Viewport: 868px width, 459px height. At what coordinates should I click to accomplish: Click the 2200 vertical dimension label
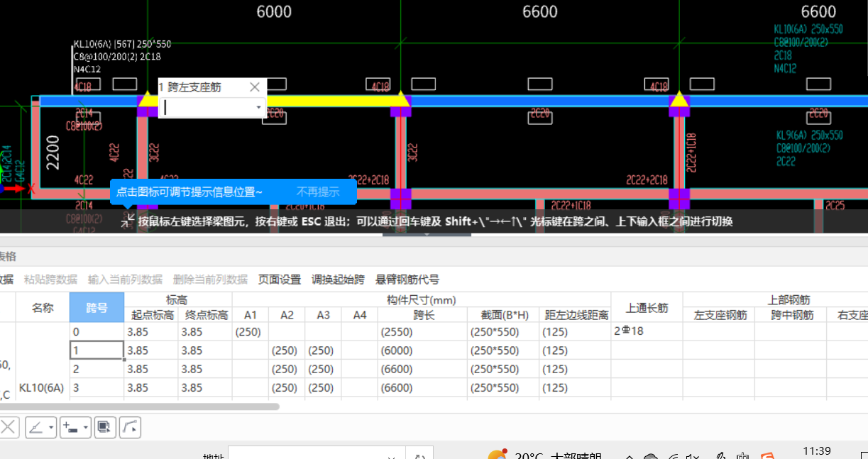[x=53, y=152]
